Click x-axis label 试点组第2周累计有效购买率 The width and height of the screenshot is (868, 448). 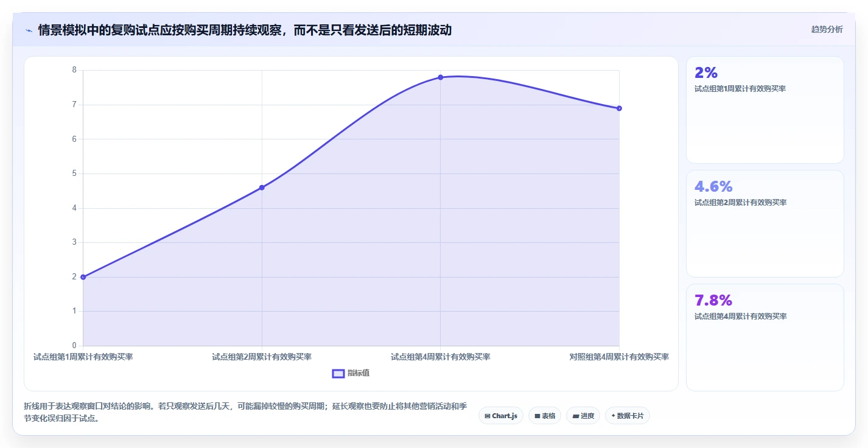(x=262, y=357)
